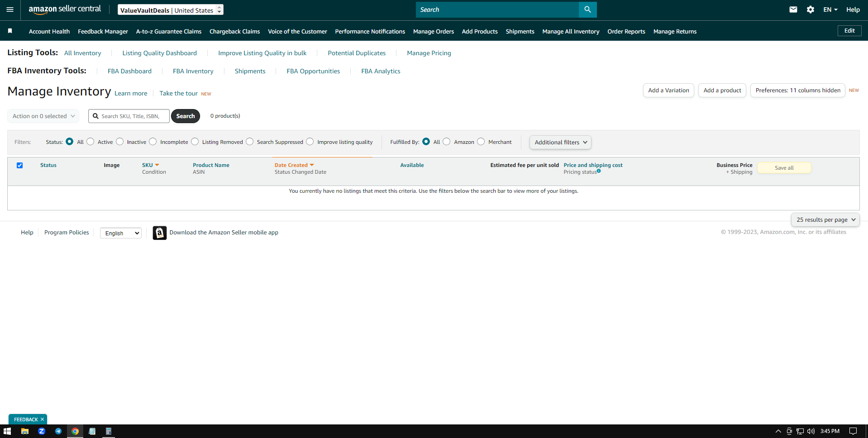Image resolution: width=868 pixels, height=438 pixels.
Task: Click the info icon next to Pricing status
Action: [x=599, y=171]
